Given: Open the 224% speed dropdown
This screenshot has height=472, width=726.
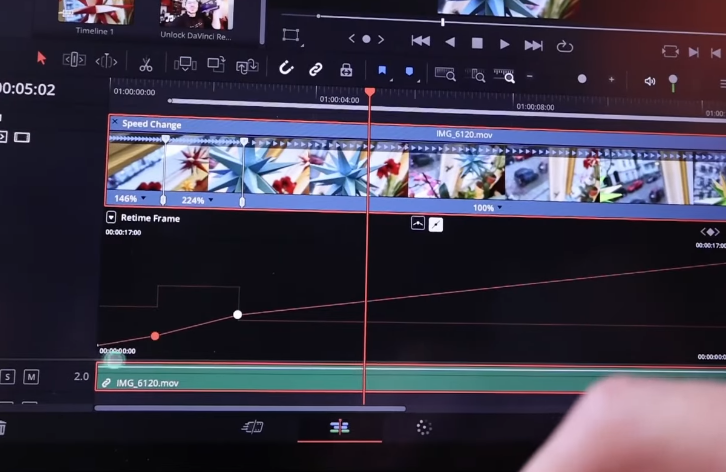Looking at the screenshot, I should pos(211,200).
